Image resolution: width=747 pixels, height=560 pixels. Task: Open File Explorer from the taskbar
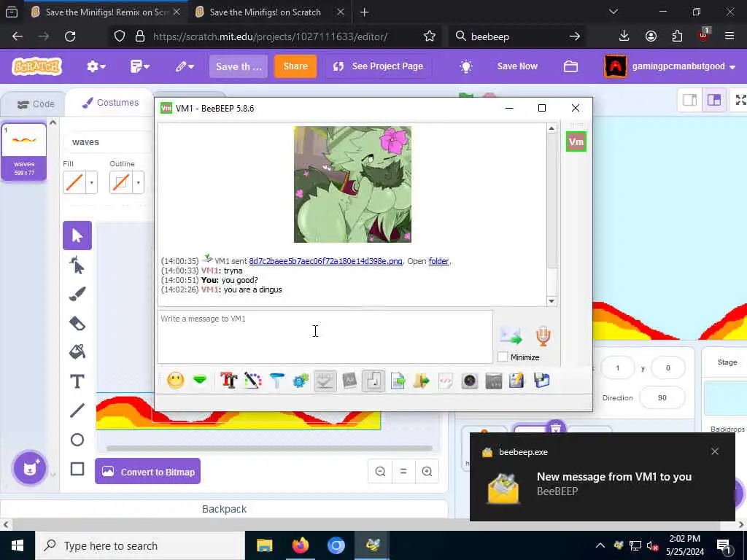coord(264,545)
